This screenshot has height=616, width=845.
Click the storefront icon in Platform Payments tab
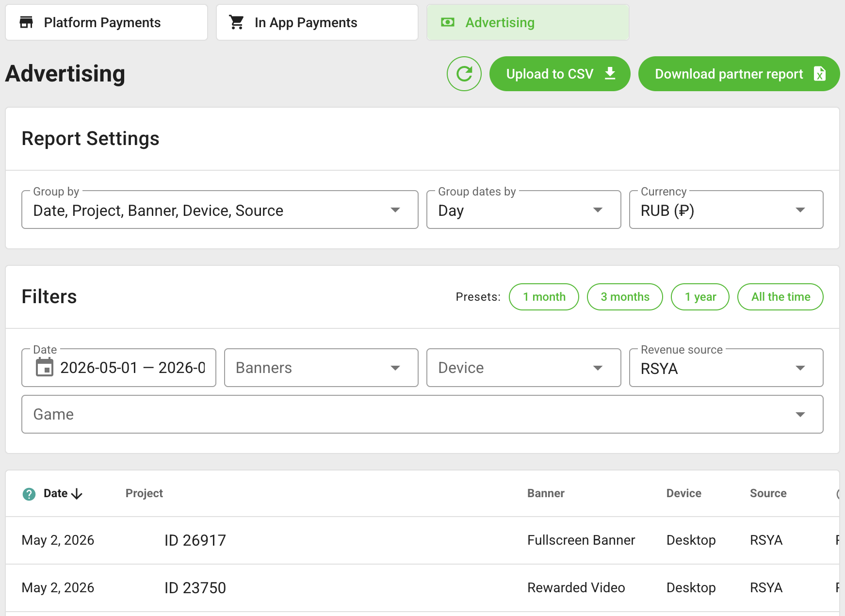pos(26,22)
